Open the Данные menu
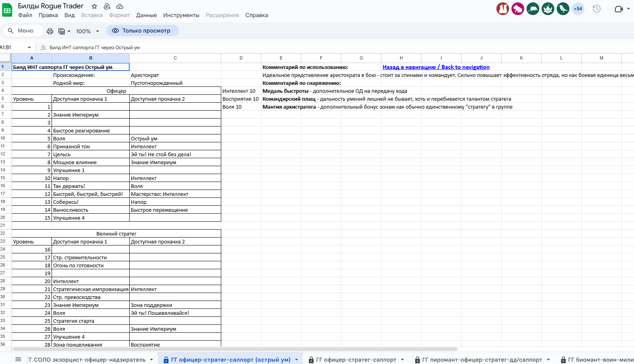The image size is (634, 364). pyautogui.click(x=146, y=15)
